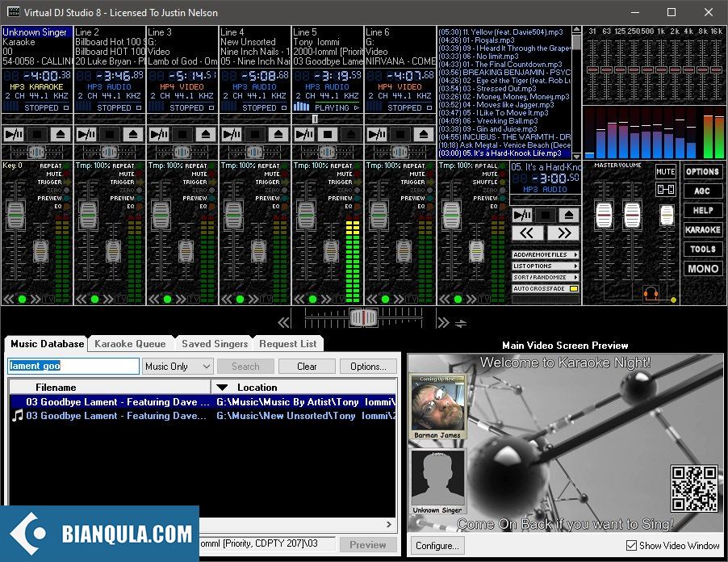Click the HELP button

pyautogui.click(x=702, y=211)
